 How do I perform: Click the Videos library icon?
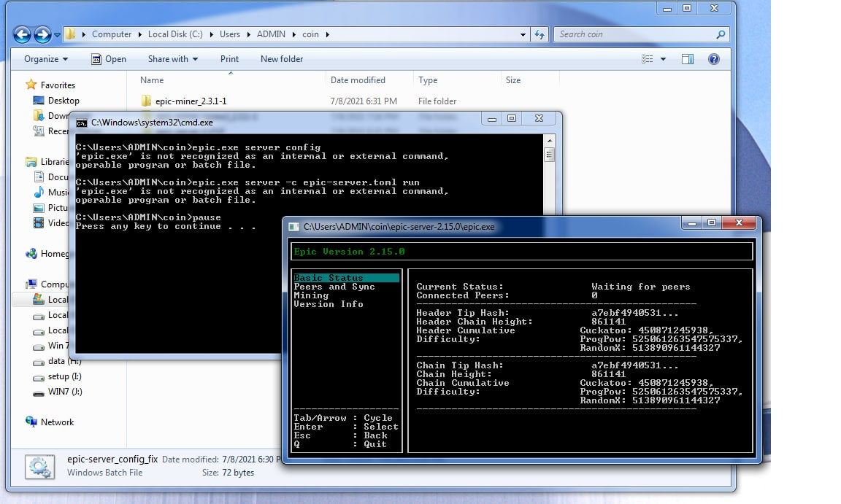pyautogui.click(x=39, y=222)
